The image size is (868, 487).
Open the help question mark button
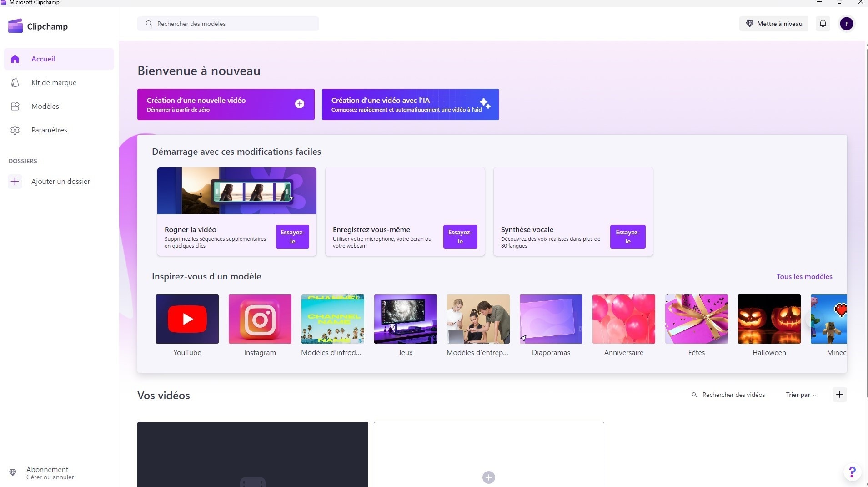click(x=853, y=472)
